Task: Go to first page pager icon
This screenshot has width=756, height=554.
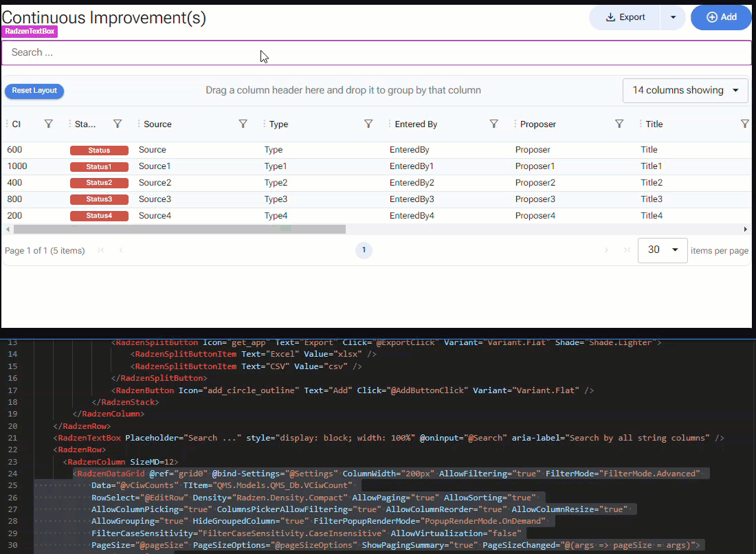Action: coord(101,250)
